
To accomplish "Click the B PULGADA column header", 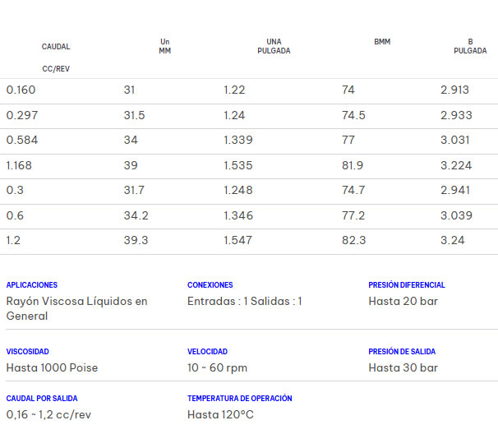I will point(470,46).
